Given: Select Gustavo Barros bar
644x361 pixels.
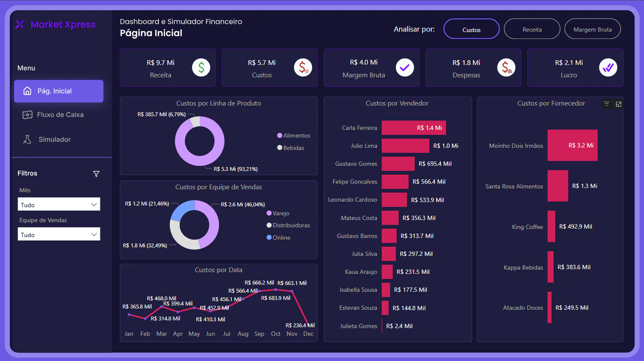Looking at the screenshot, I should pos(389,236).
